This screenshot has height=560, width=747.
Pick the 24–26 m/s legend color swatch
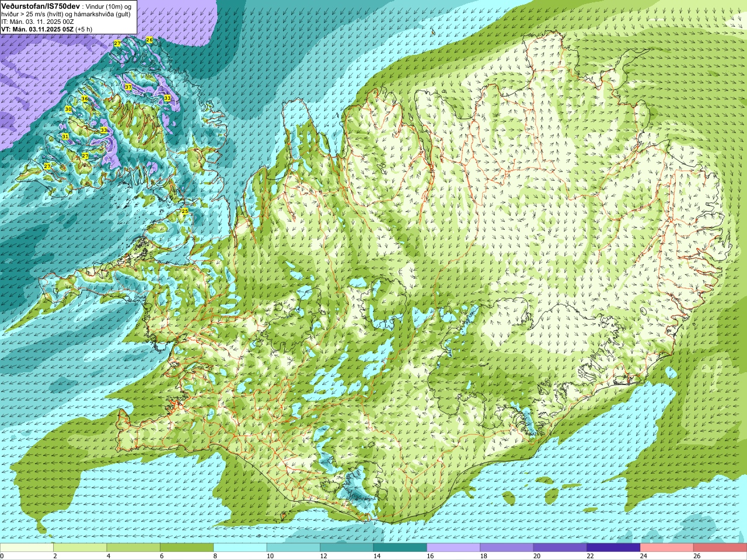(x=667, y=548)
